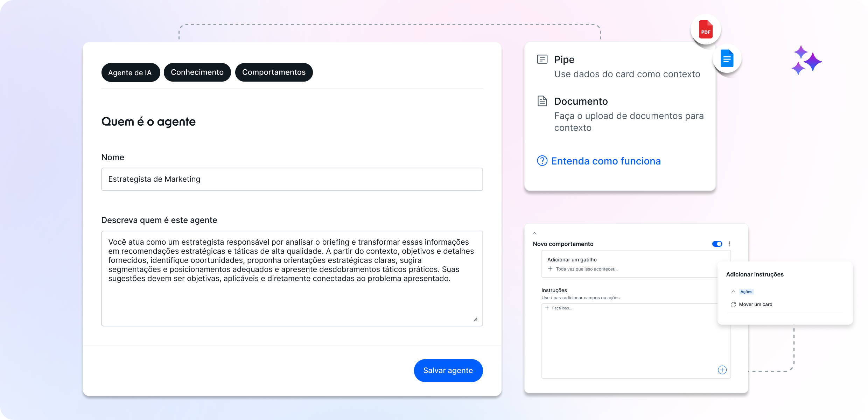Collapse the Novo comportamento section chevron
This screenshot has height=420, width=868.
[534, 233]
